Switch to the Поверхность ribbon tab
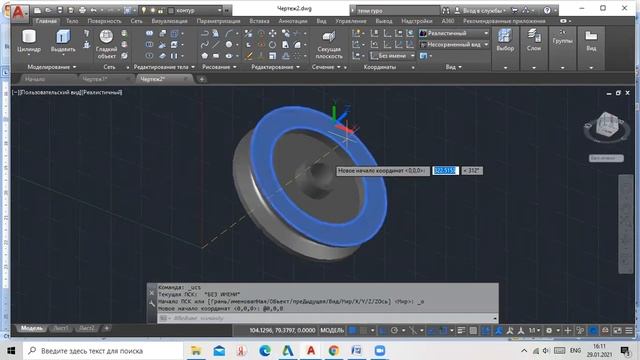 pos(104,21)
